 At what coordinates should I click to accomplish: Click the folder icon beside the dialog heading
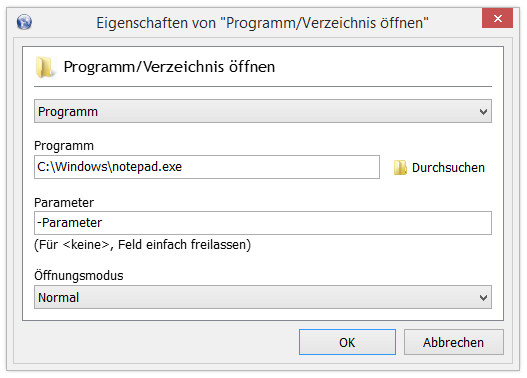point(44,67)
